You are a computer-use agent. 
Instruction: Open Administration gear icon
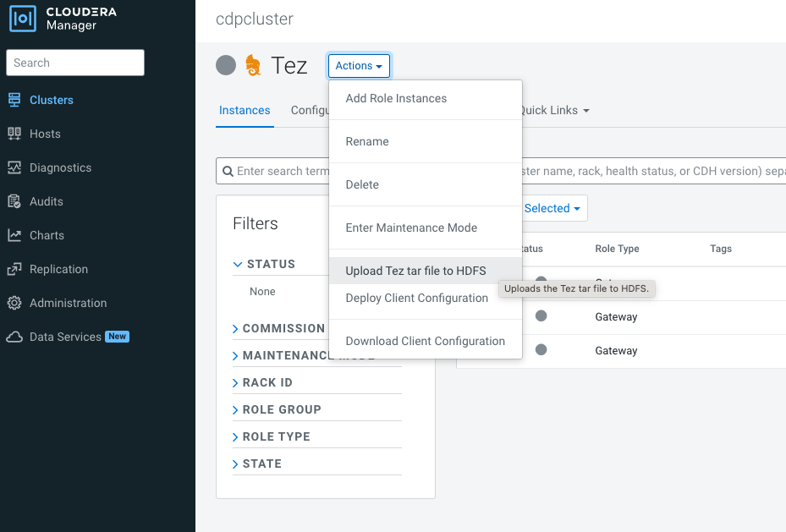click(14, 303)
